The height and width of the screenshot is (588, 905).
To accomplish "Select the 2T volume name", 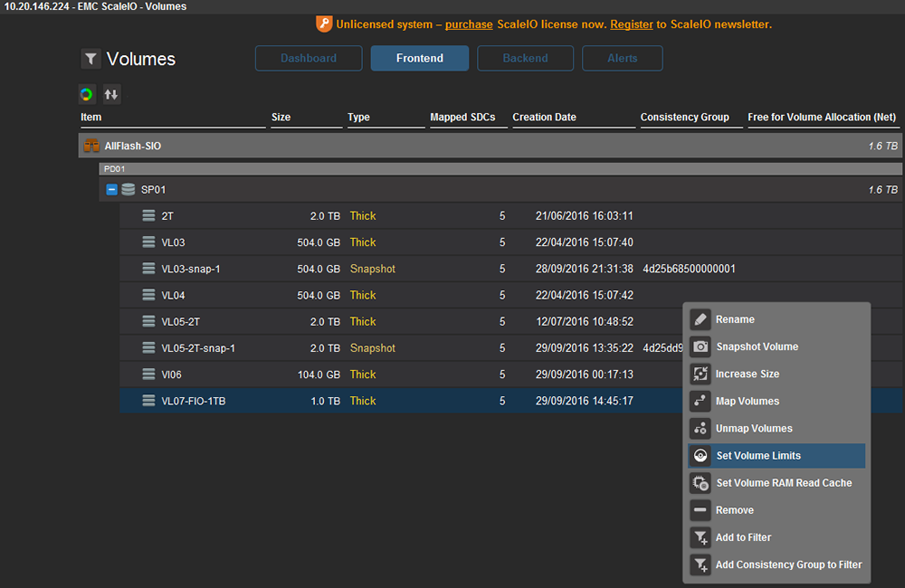I will pos(167,216).
